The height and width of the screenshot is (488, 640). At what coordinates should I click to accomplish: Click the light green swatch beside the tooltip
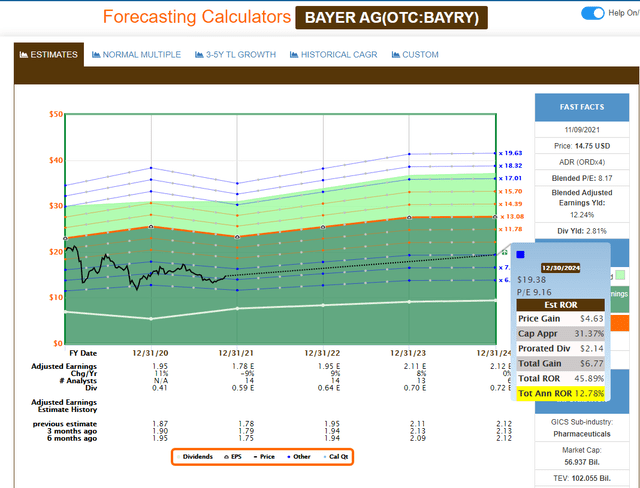(620, 275)
